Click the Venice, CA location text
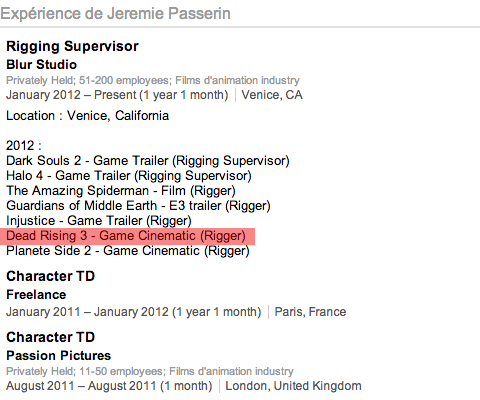480x400 pixels. 272,95
